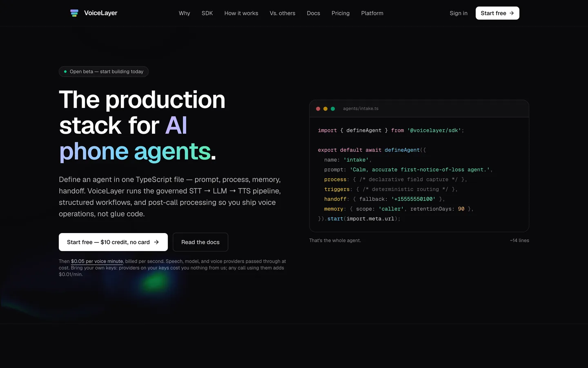Image resolution: width=588 pixels, height=368 pixels.
Task: Click yellow dot in code window header
Action: pyautogui.click(x=325, y=109)
